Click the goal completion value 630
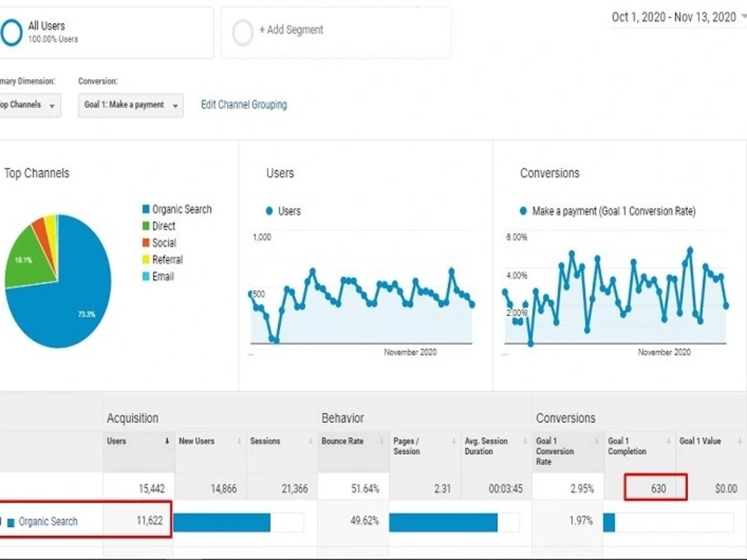This screenshot has height=560, width=747. click(658, 488)
